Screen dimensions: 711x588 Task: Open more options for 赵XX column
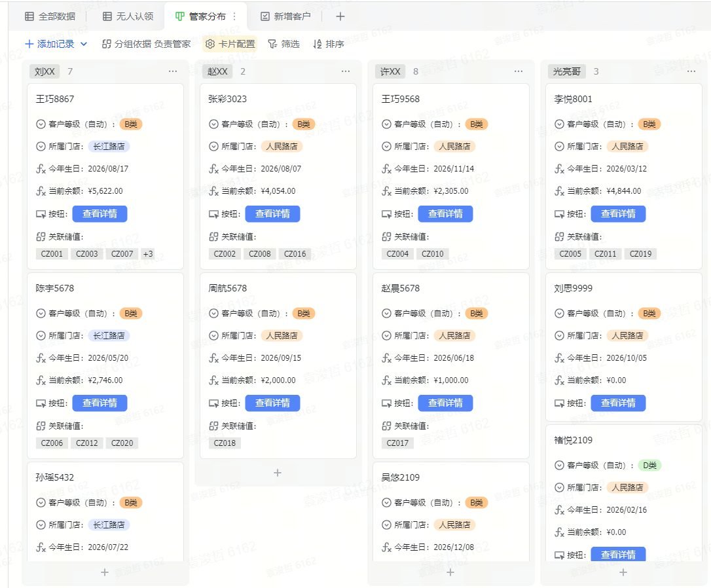pos(346,71)
